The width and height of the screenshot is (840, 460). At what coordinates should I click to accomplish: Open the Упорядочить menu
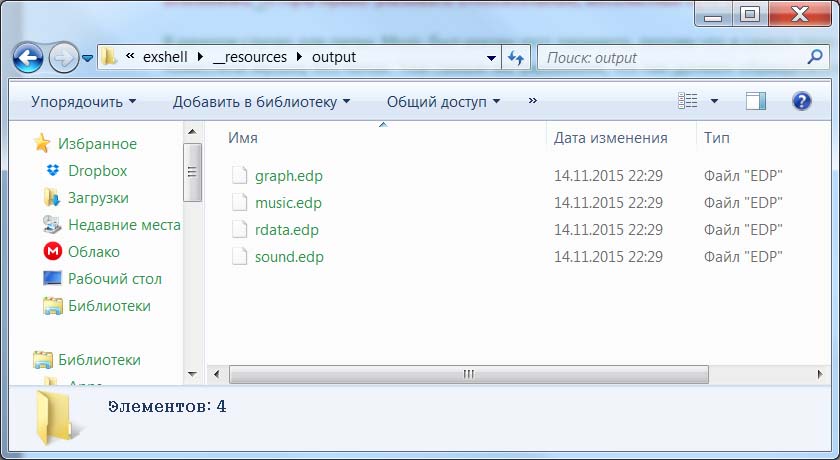tap(83, 101)
